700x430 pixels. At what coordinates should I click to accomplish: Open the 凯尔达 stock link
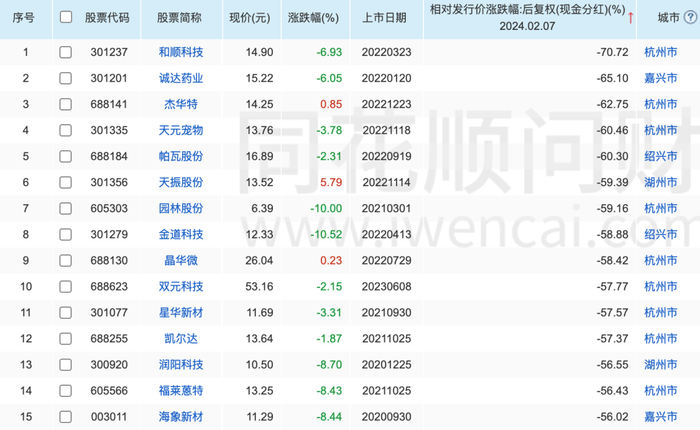[181, 338]
